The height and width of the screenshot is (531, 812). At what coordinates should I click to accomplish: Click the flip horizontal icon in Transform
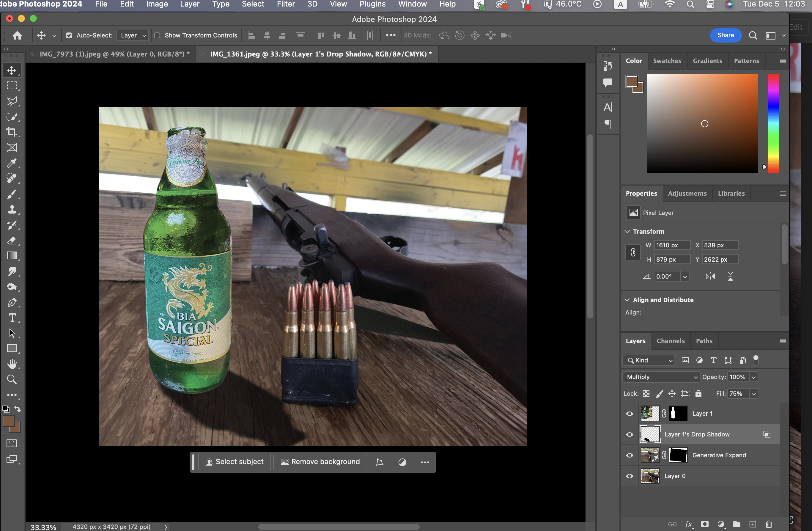point(710,276)
